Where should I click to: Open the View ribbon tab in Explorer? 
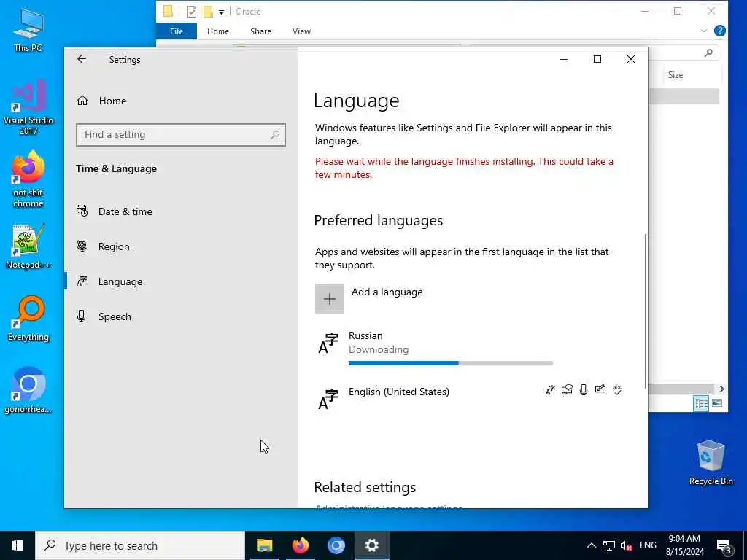(301, 31)
